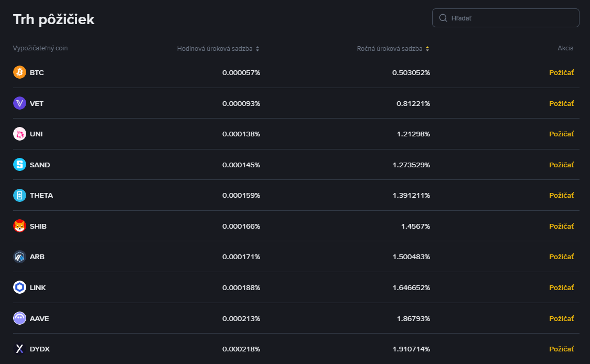This screenshot has width=590, height=364.
Task: Select Požičať for DYDX
Action: pos(561,349)
